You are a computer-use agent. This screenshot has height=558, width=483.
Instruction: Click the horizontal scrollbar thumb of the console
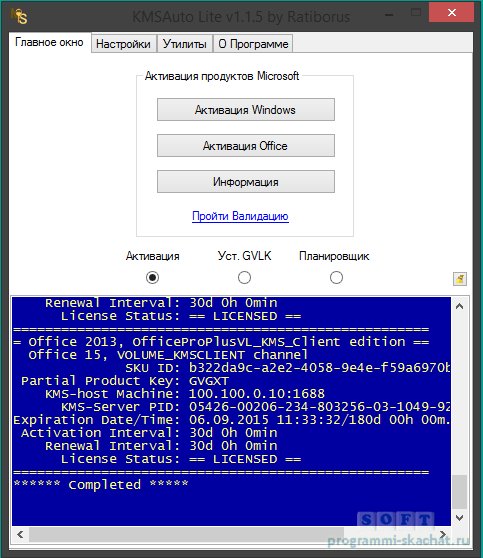186,534
